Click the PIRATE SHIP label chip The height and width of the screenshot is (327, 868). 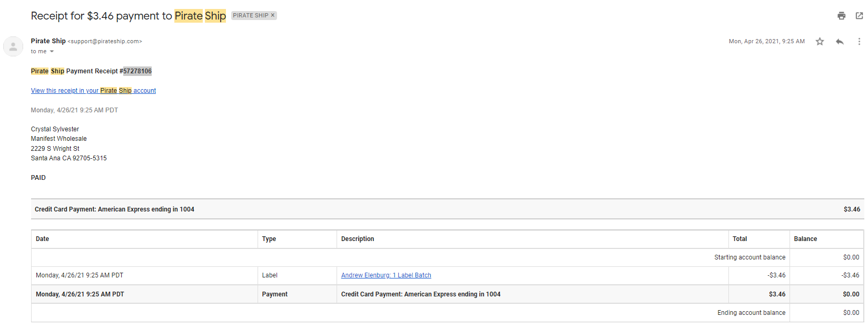pos(251,15)
